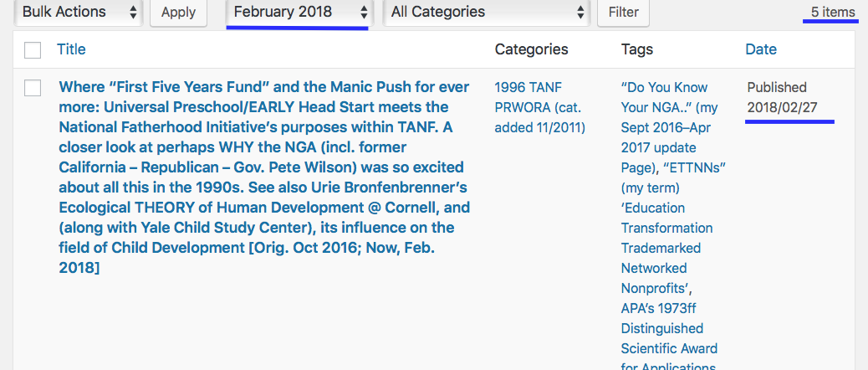Viewport: 868px width, 370px height.
Task: Sort posts by the Title column header
Action: tap(71, 49)
